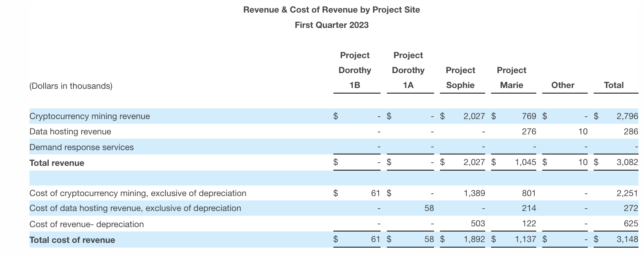The height and width of the screenshot is (257, 644).
Task: Select the 'Demand response services' row label
Action: pyautogui.click(x=81, y=147)
